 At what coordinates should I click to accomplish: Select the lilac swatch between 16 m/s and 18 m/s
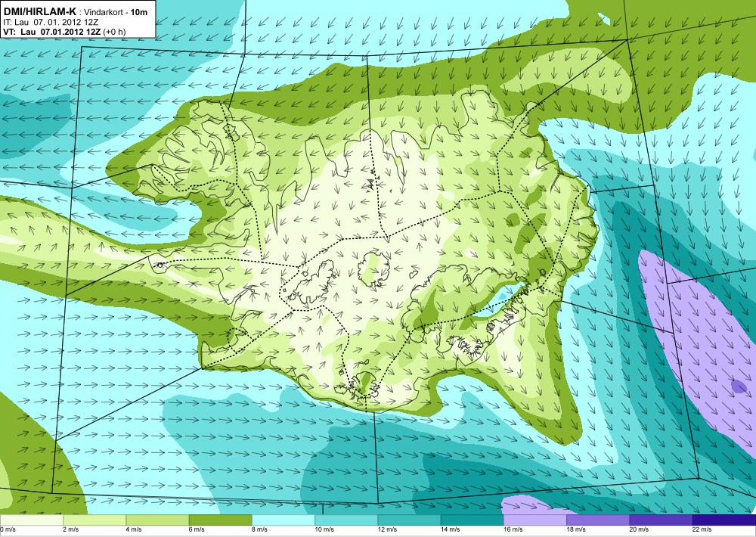point(535,520)
